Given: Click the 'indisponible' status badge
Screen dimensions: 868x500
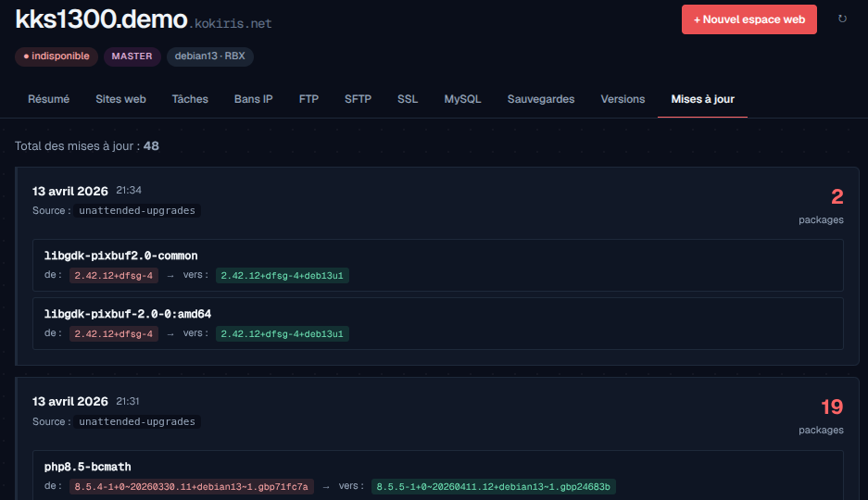Looking at the screenshot, I should 57,56.
